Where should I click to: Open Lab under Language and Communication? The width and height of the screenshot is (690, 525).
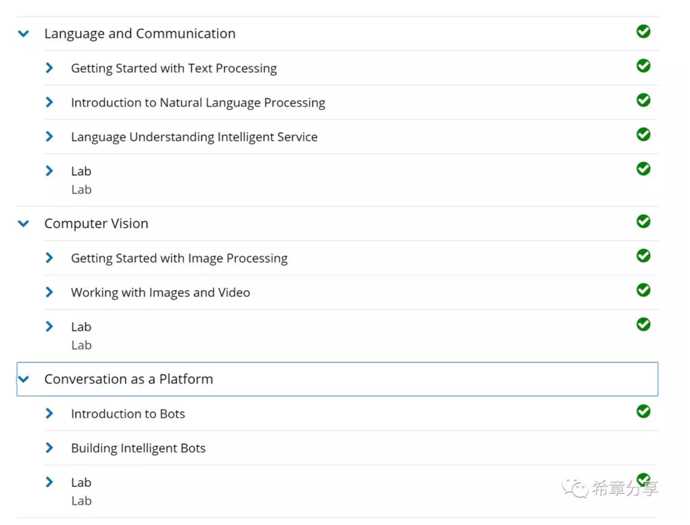(81, 171)
